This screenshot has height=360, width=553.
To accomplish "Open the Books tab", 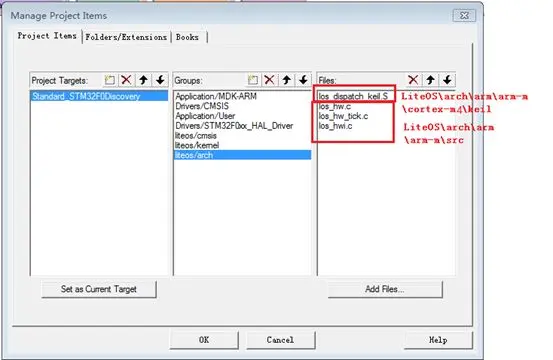I will [188, 37].
